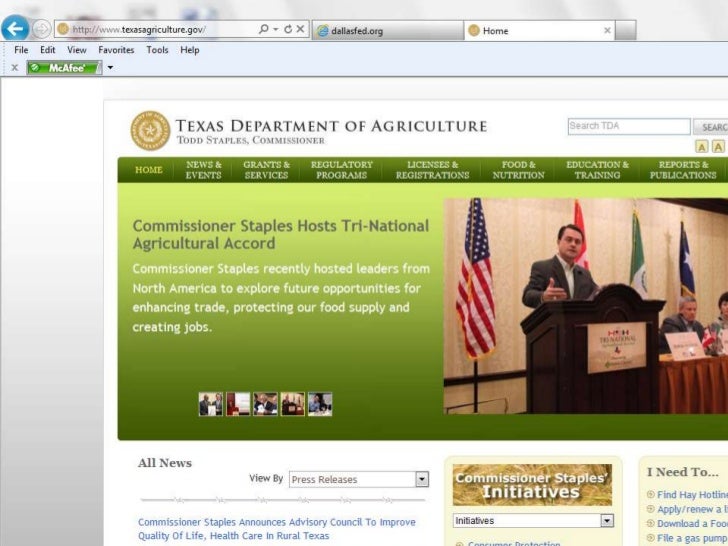
Task: Expand the Initiatives dropdown
Action: (x=533, y=521)
